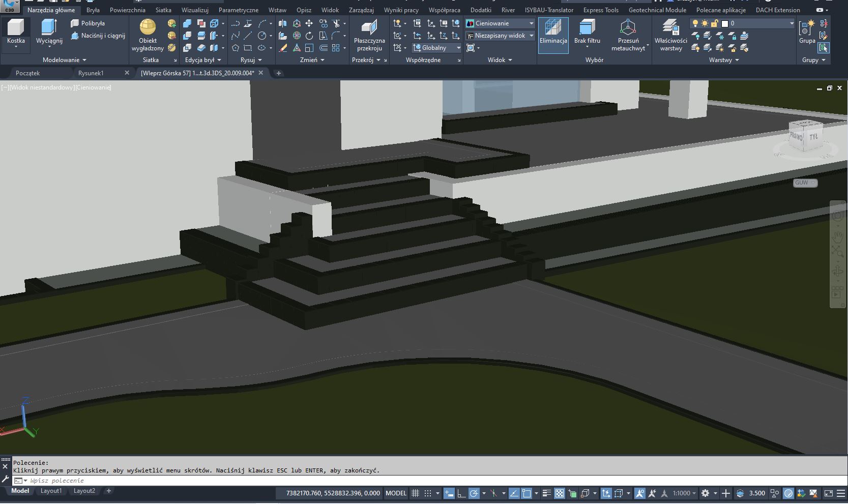Expand the Cieniowanie visual style dropdown
The width and height of the screenshot is (848, 504).
(531, 23)
